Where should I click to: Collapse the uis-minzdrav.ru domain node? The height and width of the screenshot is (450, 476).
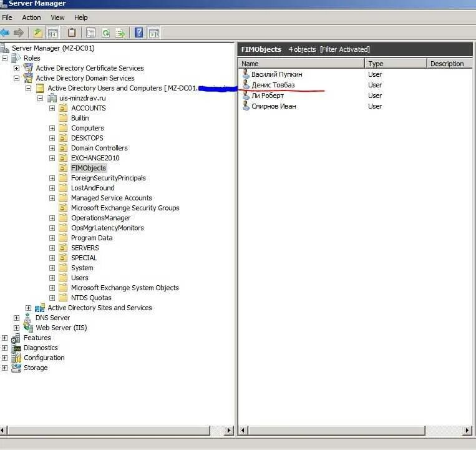coord(40,99)
